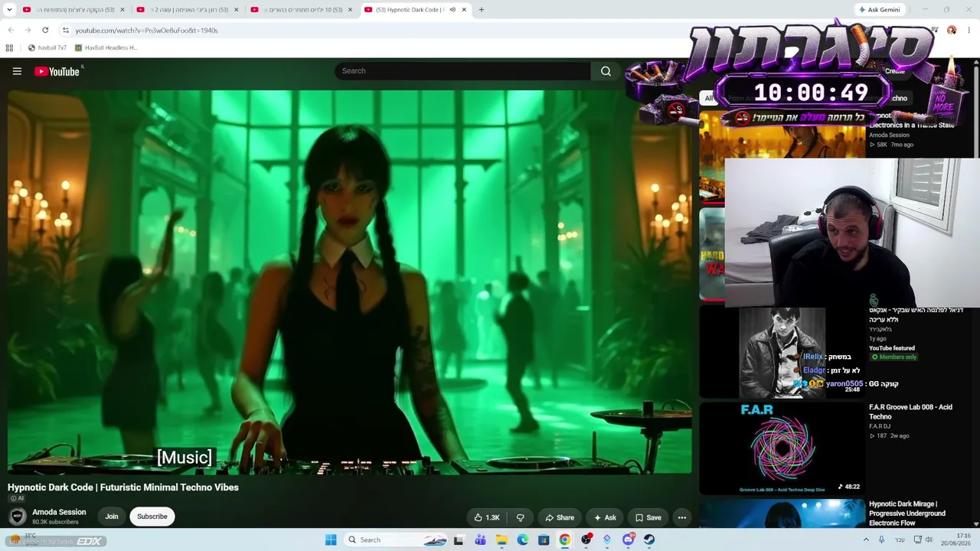This screenshot has width=980, height=551.
Task: Close the Hypnotic Dark Code tab
Action: (464, 10)
